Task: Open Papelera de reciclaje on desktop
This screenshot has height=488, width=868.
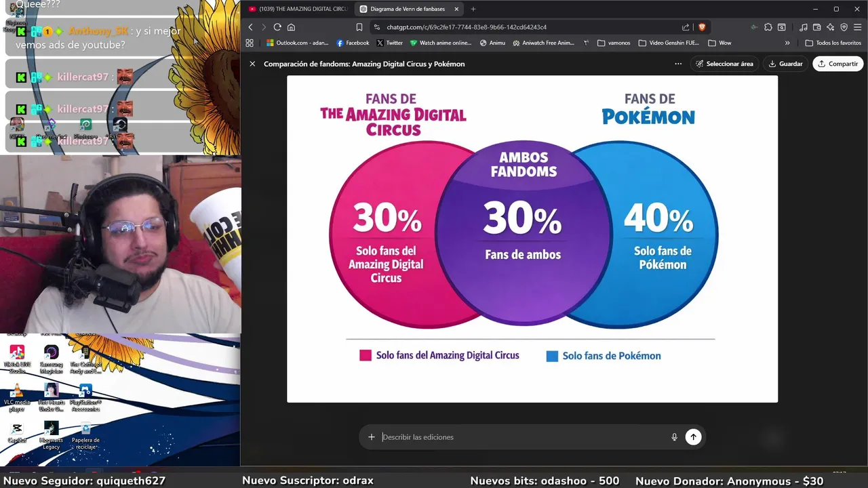Action: point(85,436)
